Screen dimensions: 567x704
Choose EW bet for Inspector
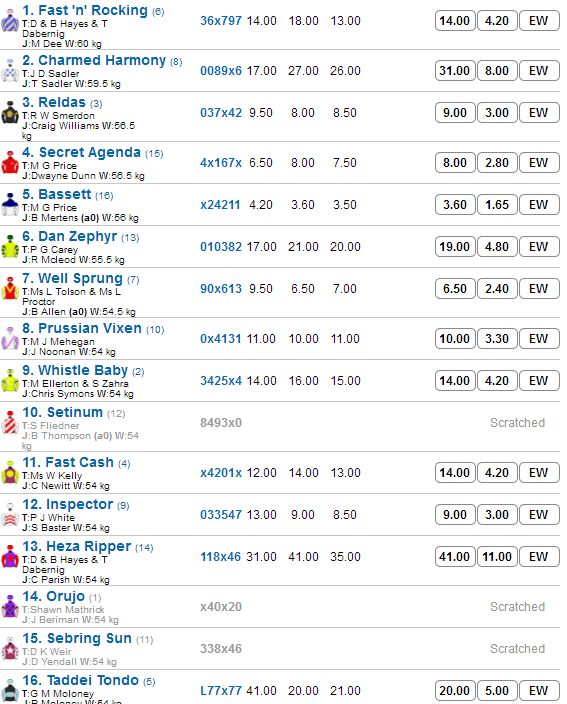tap(539, 515)
